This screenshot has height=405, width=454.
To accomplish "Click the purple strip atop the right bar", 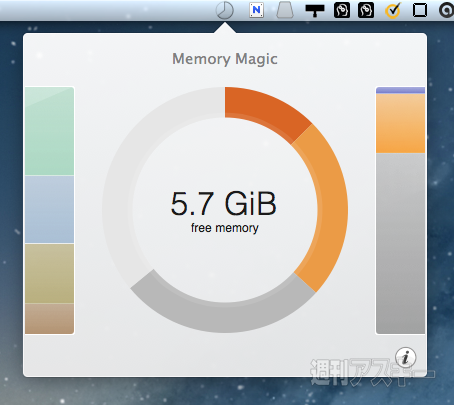I will click(x=400, y=90).
